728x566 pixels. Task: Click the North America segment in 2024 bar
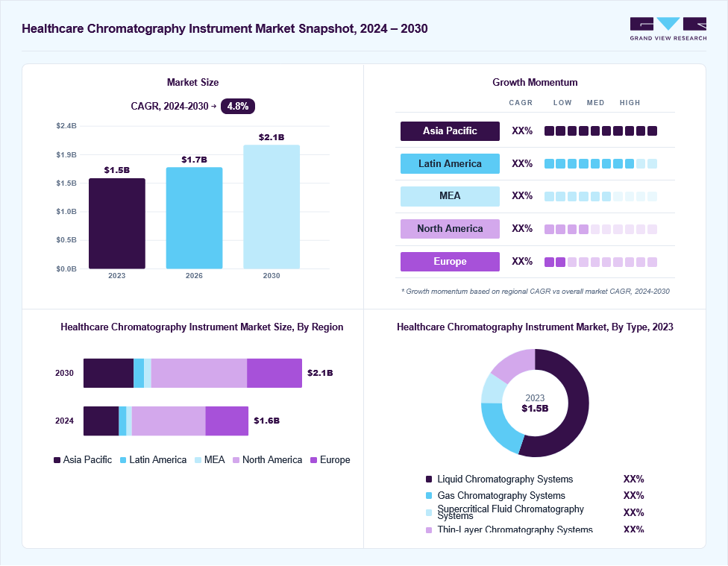tap(169, 421)
